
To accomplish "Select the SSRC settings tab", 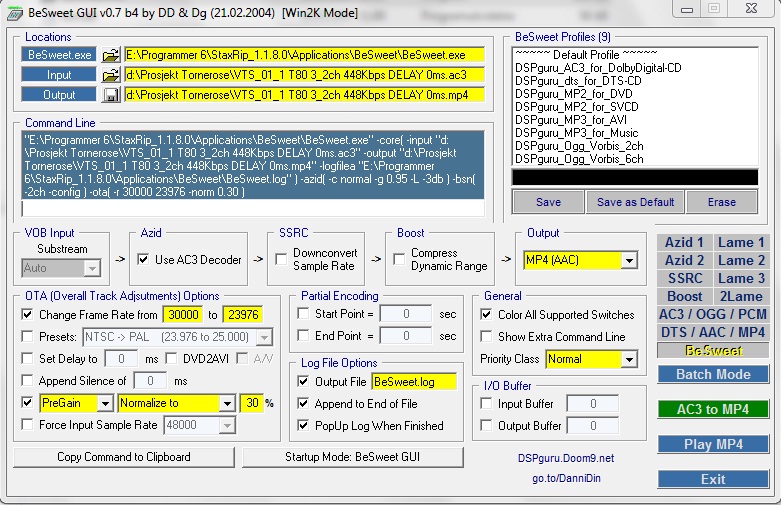I will tap(684, 278).
